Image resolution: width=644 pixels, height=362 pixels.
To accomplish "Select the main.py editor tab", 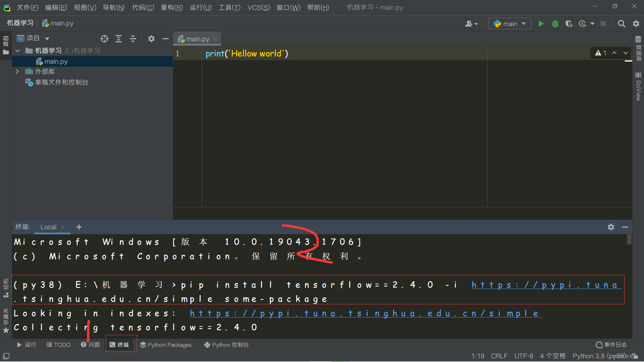I will click(197, 39).
